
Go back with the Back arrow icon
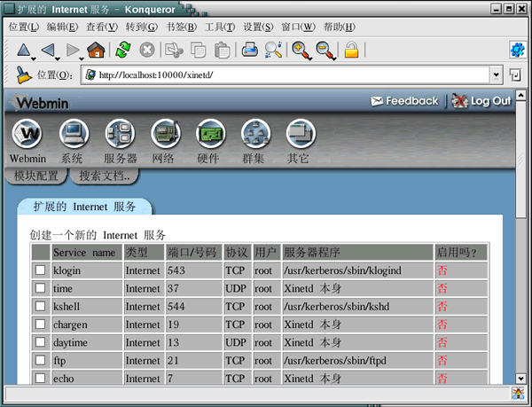[x=48, y=51]
